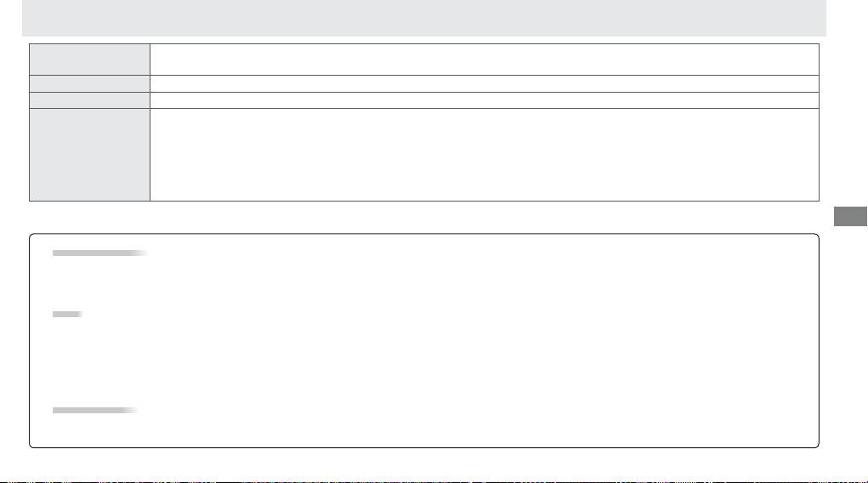868x483 pixels.
Task: Click the first row's gray label cell
Action: point(89,60)
